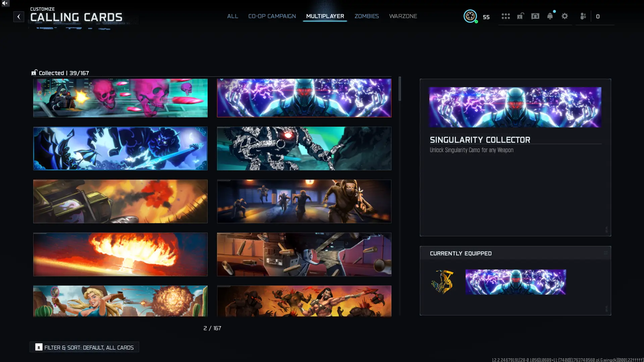Open Filter & Sort options
644x362 pixels.
85,347
